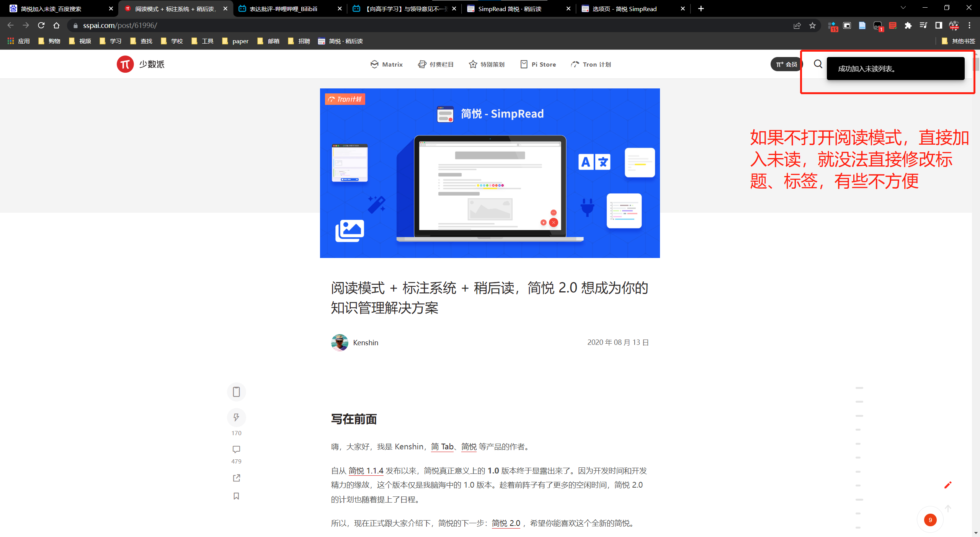The image size is (980, 537).
Task: Expand the 工具 bookmark folder
Action: point(203,41)
